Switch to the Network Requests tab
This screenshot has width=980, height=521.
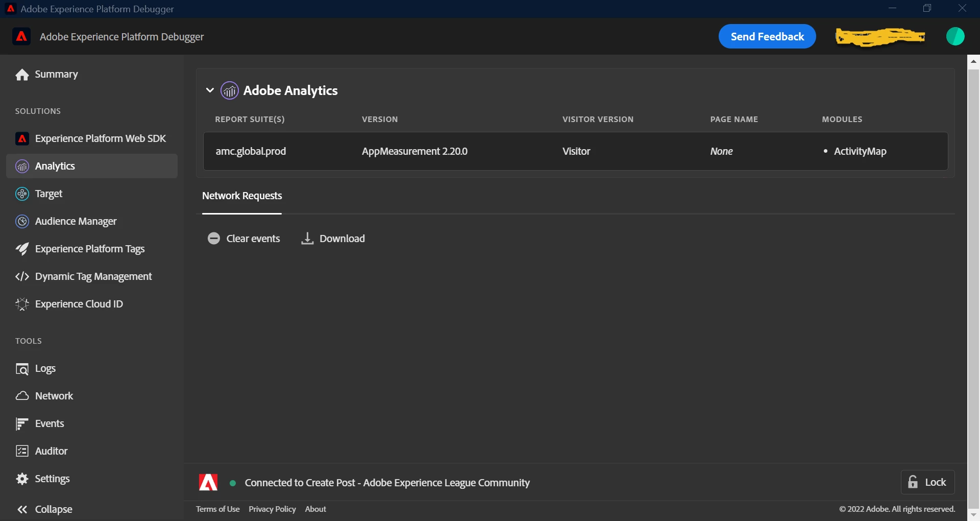[242, 196]
